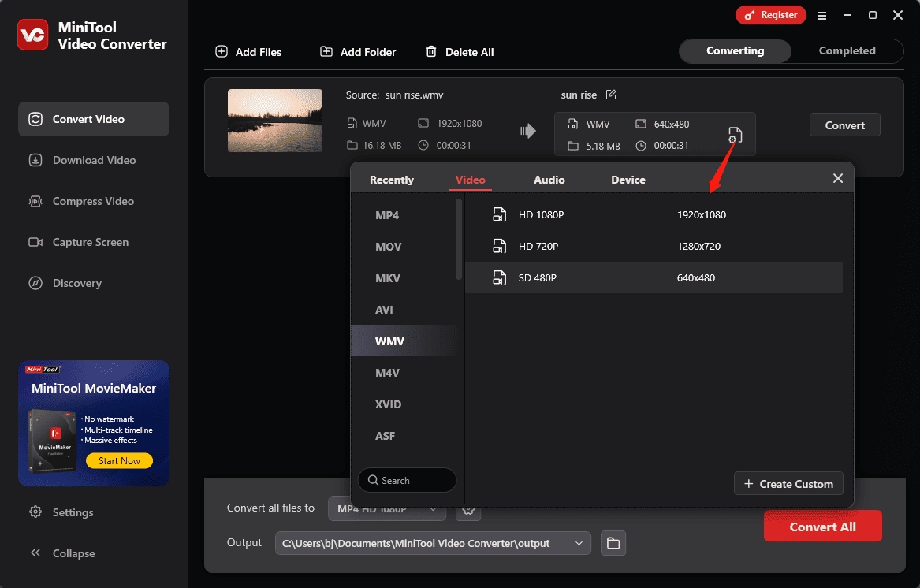
Task: Switch to the Completed tab
Action: (x=847, y=51)
